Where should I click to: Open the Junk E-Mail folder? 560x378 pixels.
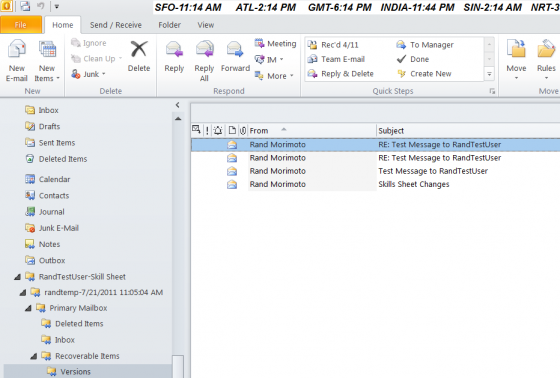pyautogui.click(x=52, y=228)
